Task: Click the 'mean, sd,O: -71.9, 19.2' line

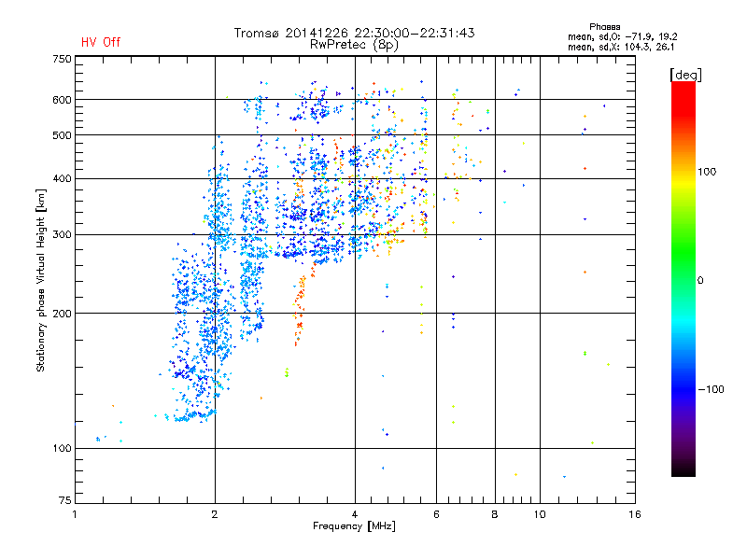Action: pos(622,36)
